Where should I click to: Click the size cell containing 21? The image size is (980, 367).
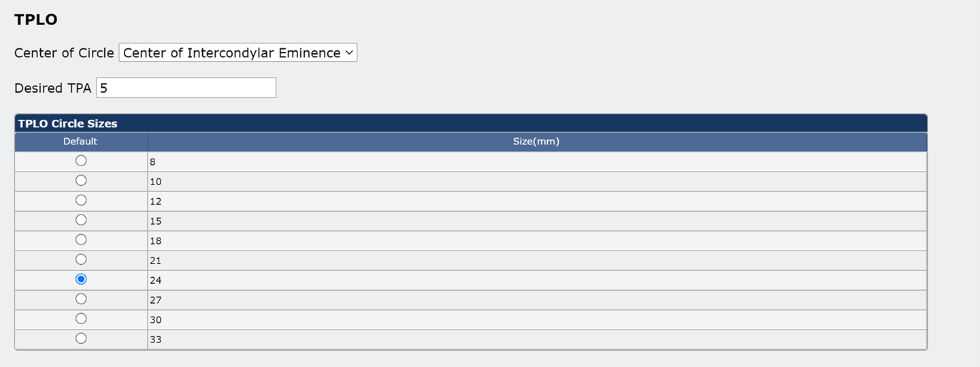point(536,261)
